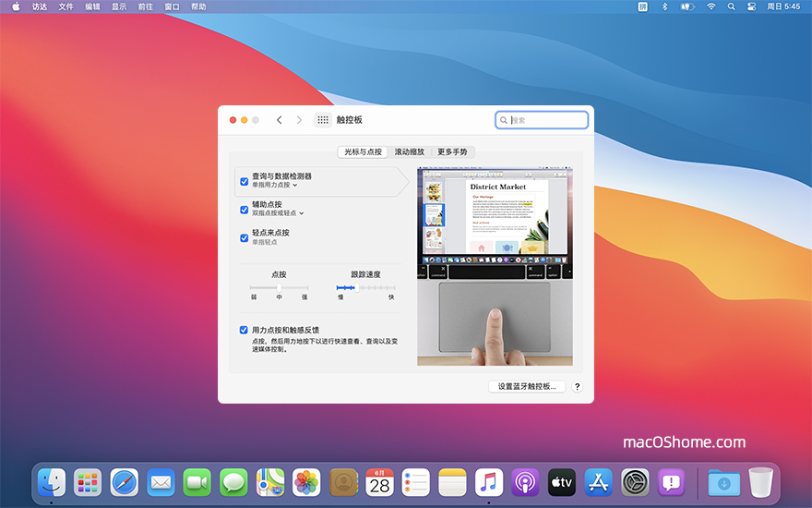
Task: Toggle 辅助点按 checkbox
Action: pos(244,210)
